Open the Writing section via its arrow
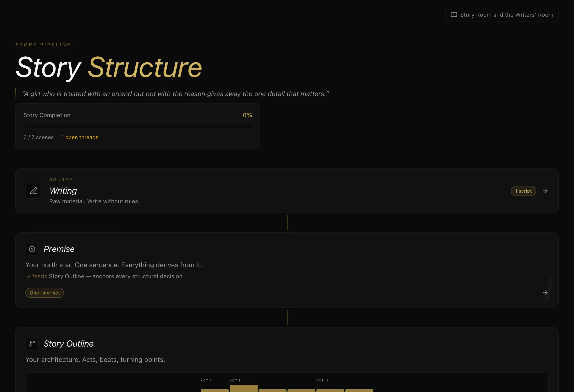The image size is (574, 392). coord(545,191)
